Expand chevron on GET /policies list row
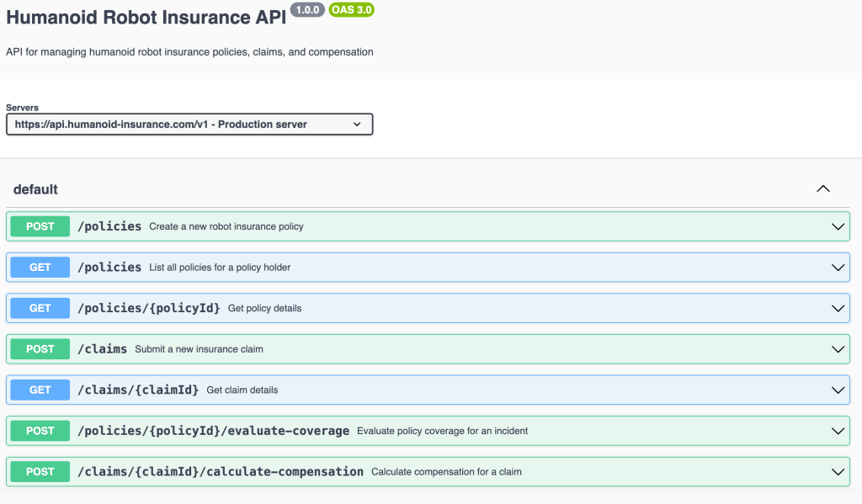 coord(838,268)
